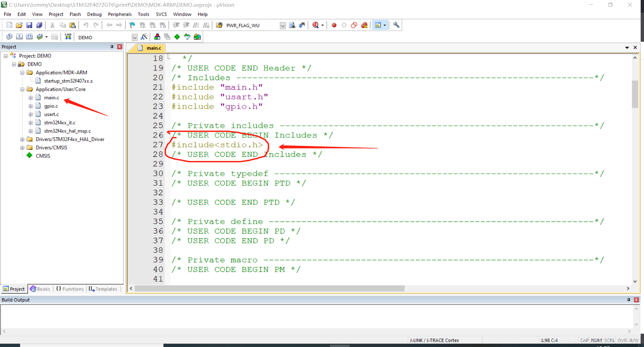This screenshot has width=644, height=347.
Task: Collapse the Application/User/Core folder
Action: 22,89
